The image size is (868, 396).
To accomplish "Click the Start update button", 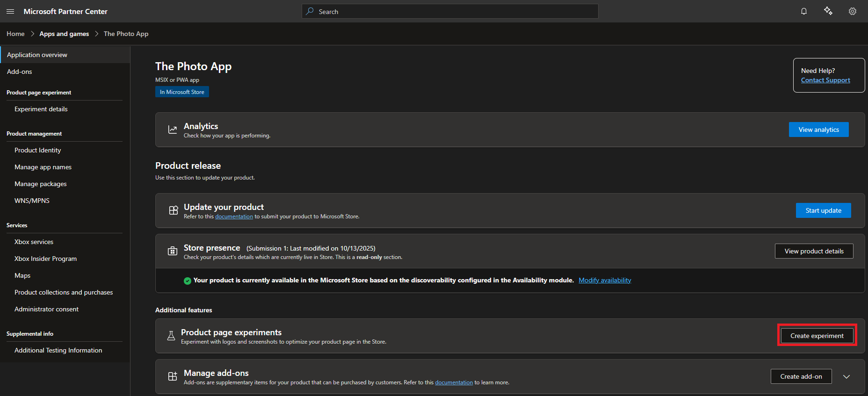I will pos(824,210).
